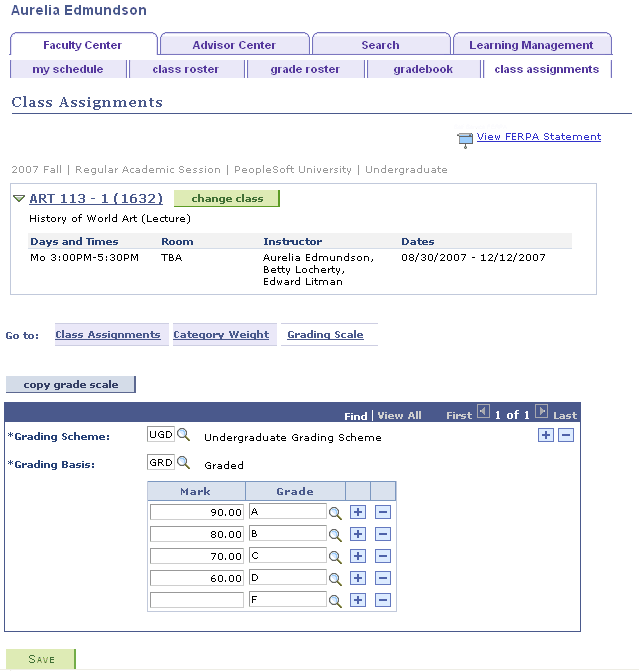Click the empty mark field for F
The width and height of the screenshot is (639, 671).
click(197, 600)
